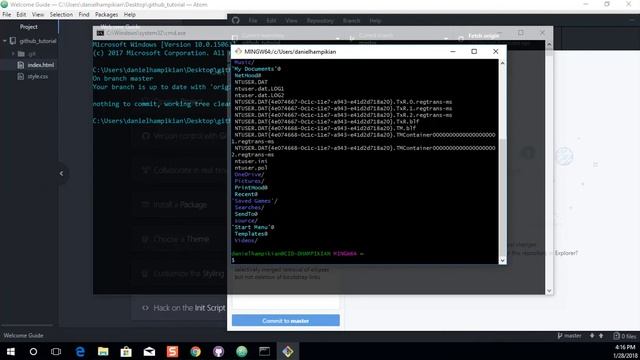Open the Selection menu in Atom

click(61, 14)
